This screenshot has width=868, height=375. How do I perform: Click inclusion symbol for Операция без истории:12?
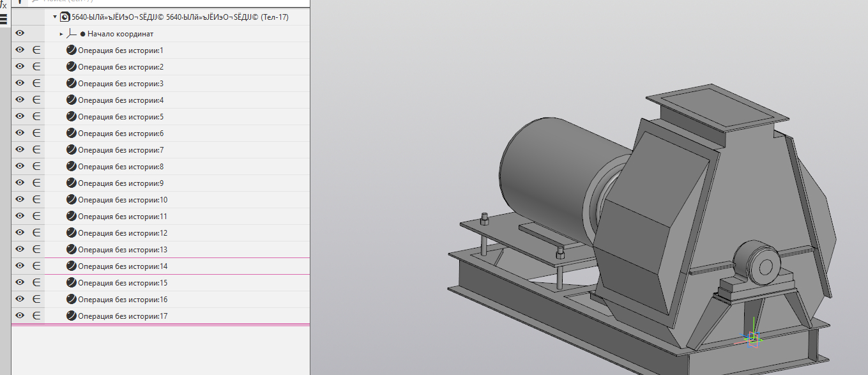[x=36, y=233]
